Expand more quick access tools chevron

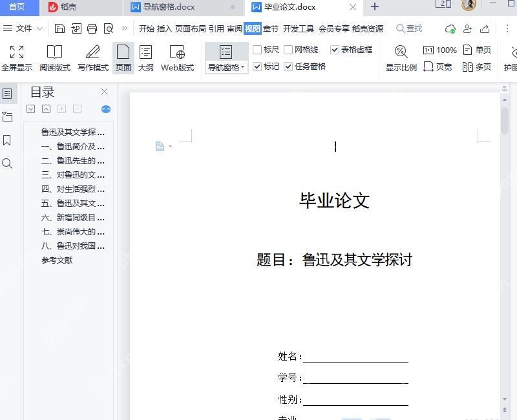point(124,28)
